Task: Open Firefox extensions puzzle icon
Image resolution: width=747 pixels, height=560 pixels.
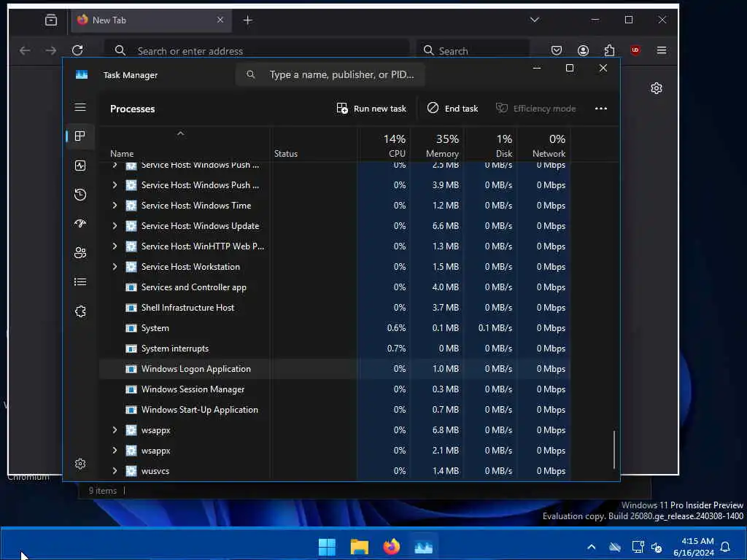Action: [609, 50]
